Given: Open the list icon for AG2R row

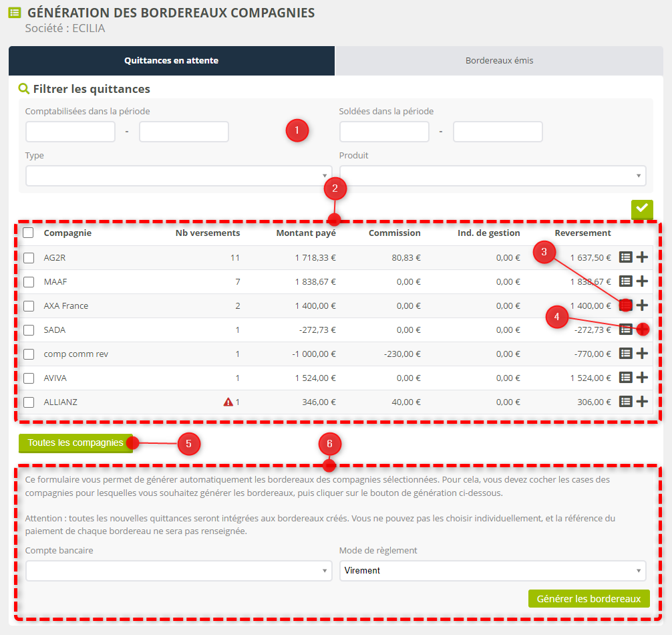Looking at the screenshot, I should [625, 257].
